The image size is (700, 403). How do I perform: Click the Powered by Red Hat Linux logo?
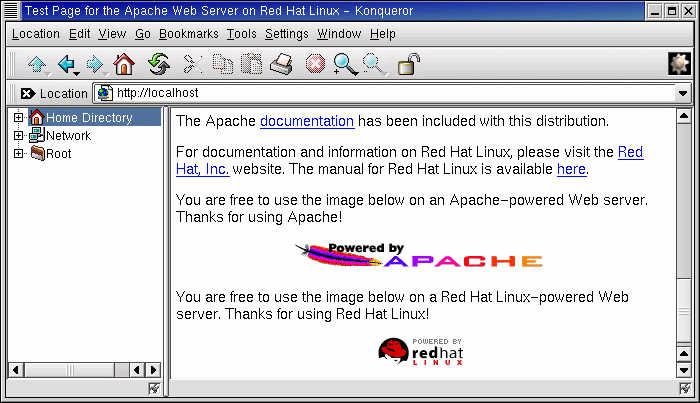pyautogui.click(x=421, y=352)
